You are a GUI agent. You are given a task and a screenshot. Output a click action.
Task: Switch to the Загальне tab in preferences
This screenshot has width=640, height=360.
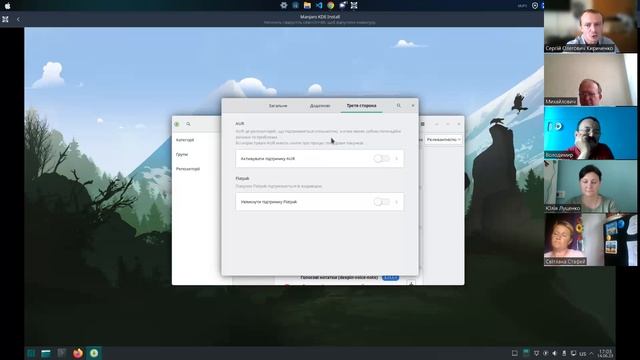pos(278,106)
